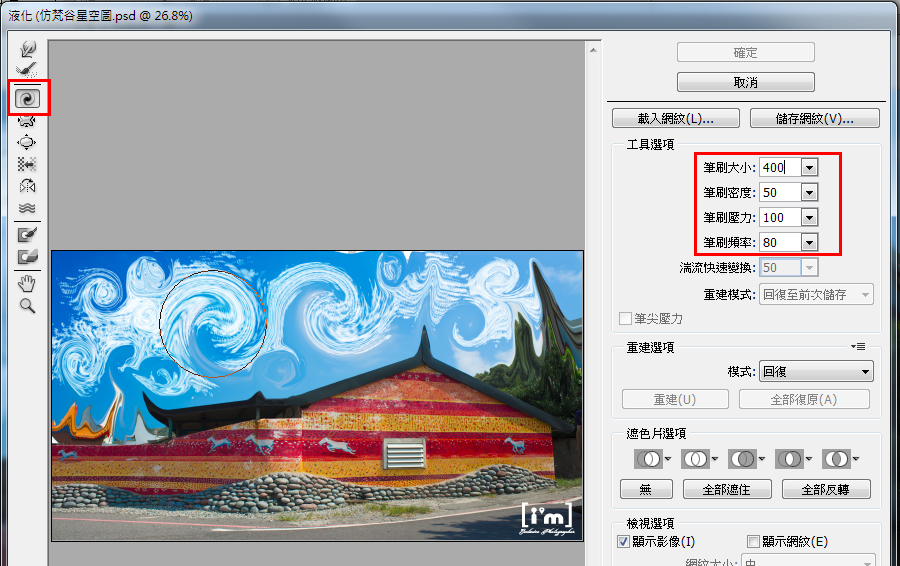
Task: Click the 全部遮住 button
Action: (x=727, y=489)
